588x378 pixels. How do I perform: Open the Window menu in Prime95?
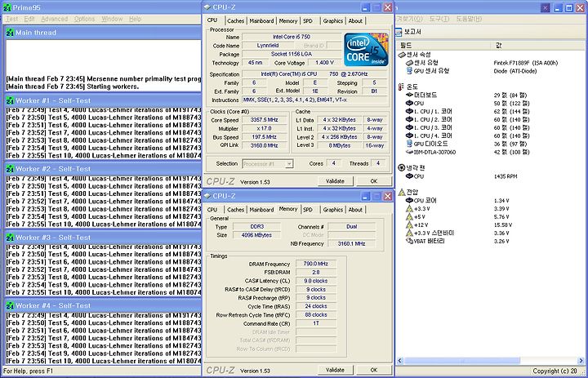[x=112, y=19]
